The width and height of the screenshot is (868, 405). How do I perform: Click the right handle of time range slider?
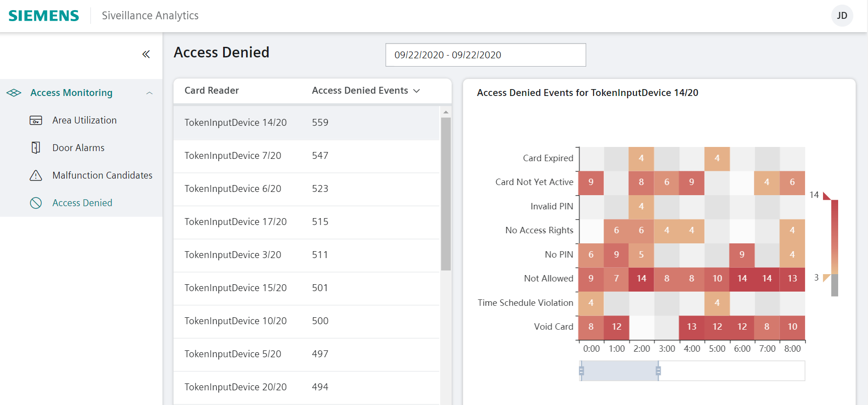(658, 371)
